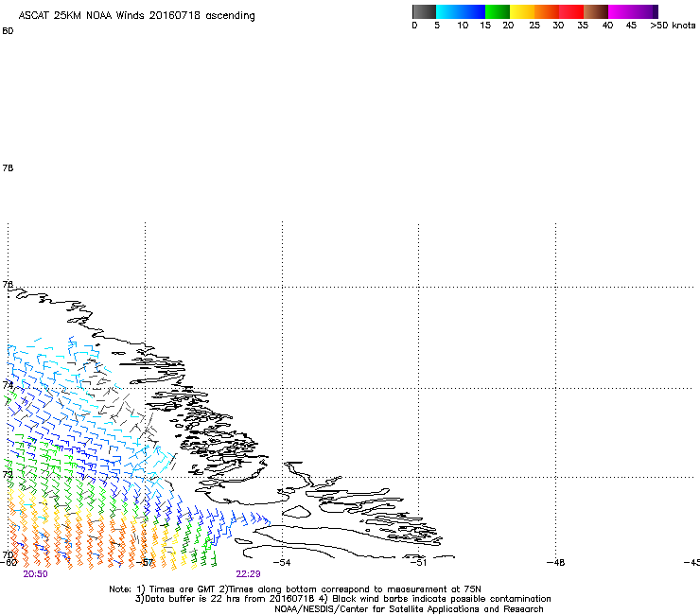Click the green 15-20 knots color segment
Screen dimensions: 700x615
pyautogui.click(x=498, y=11)
